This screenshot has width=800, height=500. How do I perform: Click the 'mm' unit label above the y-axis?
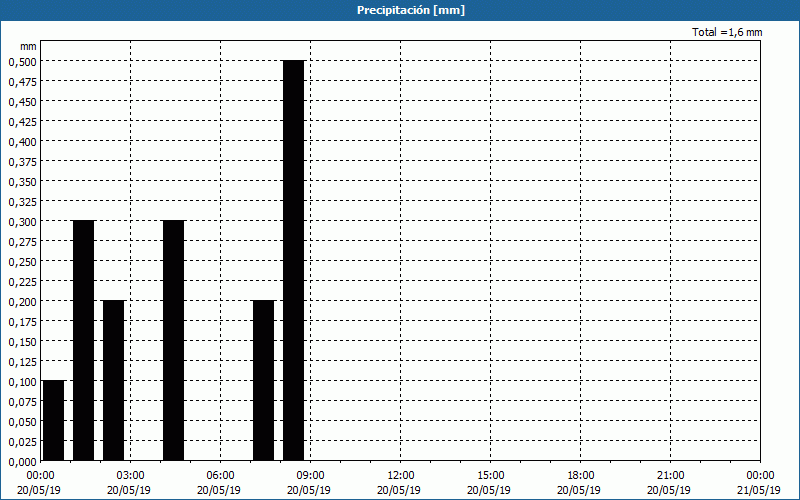click(28, 46)
